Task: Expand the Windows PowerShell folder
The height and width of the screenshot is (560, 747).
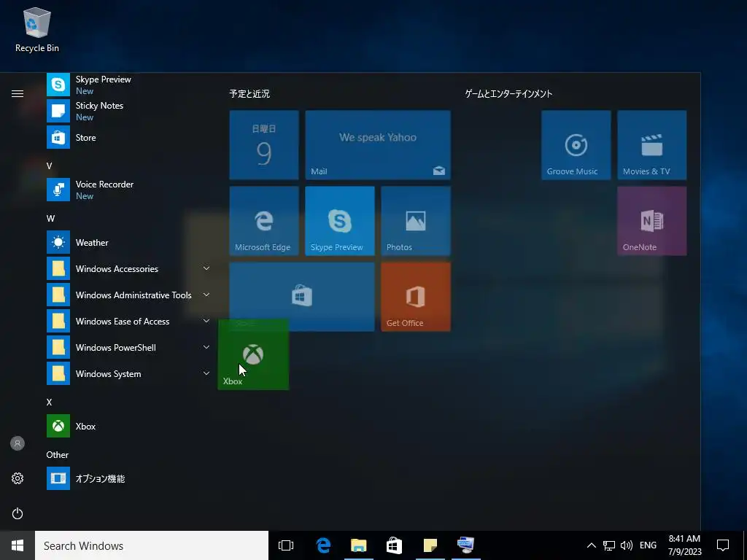Action: 128,347
